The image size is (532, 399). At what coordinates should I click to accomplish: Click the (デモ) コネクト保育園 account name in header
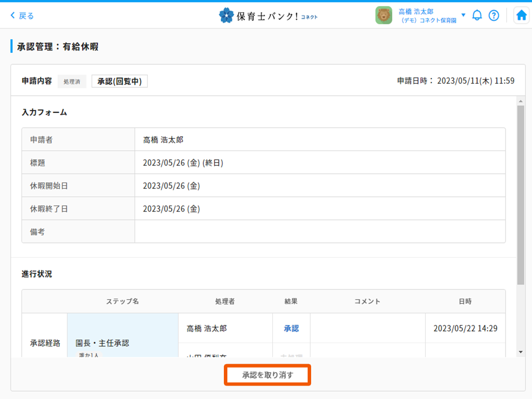click(428, 20)
